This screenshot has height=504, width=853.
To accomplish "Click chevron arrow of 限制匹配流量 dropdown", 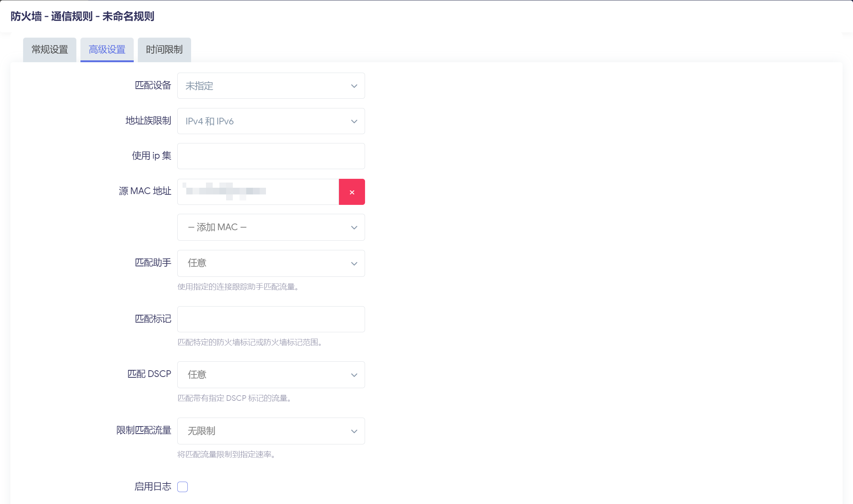I will [354, 431].
